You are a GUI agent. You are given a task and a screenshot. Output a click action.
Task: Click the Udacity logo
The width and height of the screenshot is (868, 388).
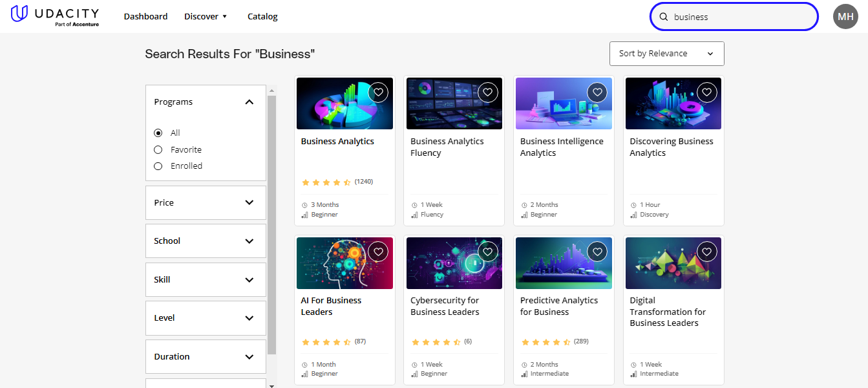point(54,16)
